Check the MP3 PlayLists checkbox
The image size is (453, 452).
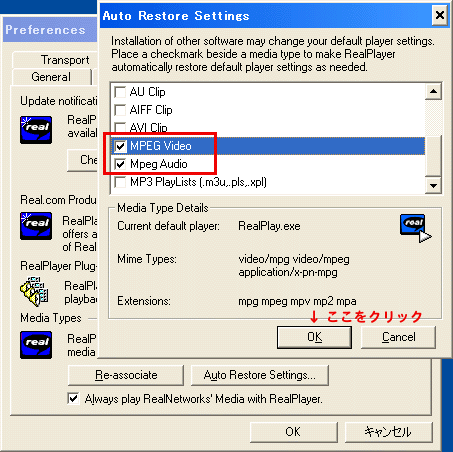pyautogui.click(x=120, y=182)
